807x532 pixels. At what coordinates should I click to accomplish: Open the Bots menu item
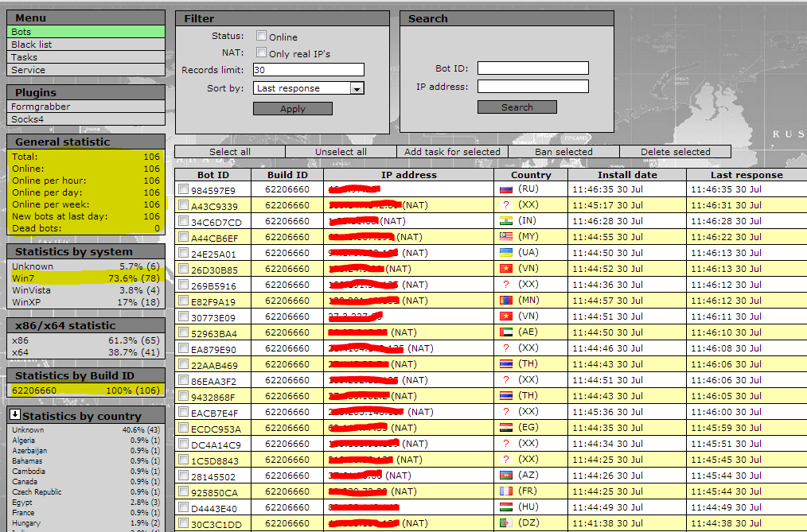[x=86, y=32]
